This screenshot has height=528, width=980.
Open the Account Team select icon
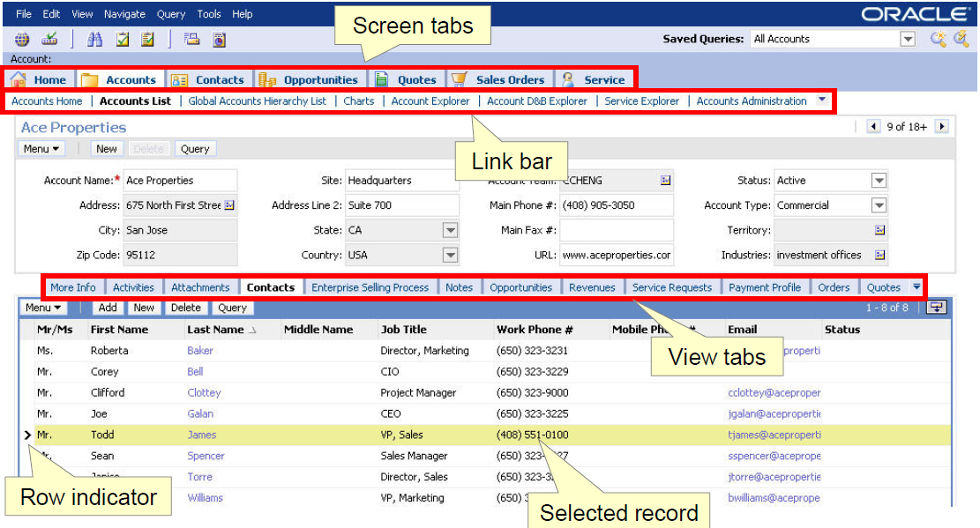coord(666,180)
